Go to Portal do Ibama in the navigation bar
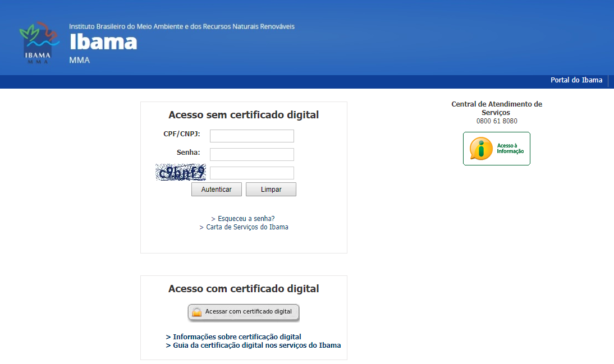Image resolution: width=614 pixels, height=364 pixels. (x=576, y=80)
